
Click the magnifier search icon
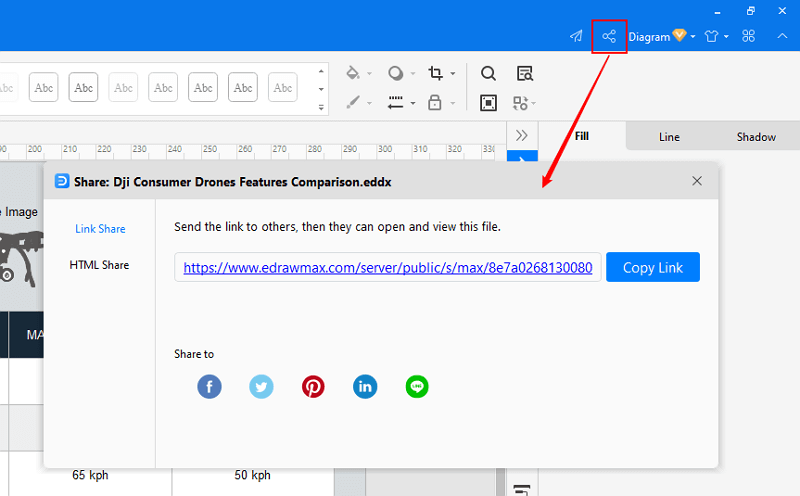488,73
